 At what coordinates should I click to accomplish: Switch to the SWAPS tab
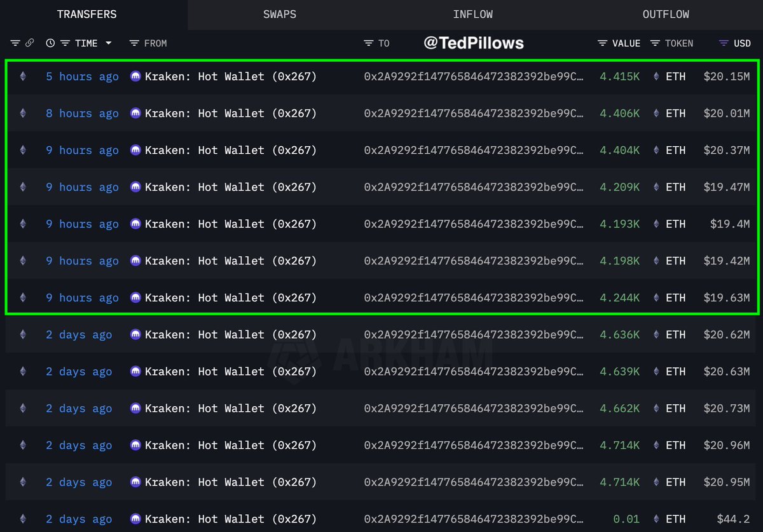[x=280, y=14]
